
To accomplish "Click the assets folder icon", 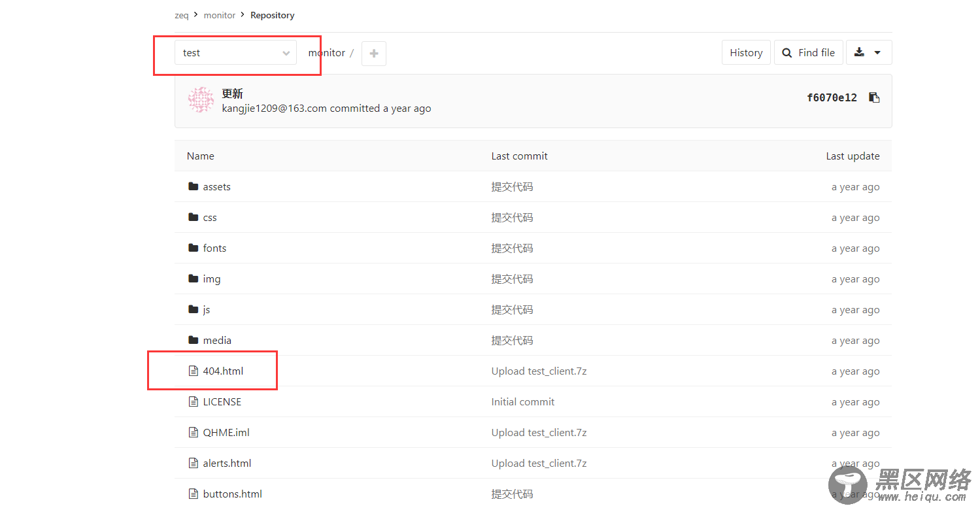I will pos(193,186).
